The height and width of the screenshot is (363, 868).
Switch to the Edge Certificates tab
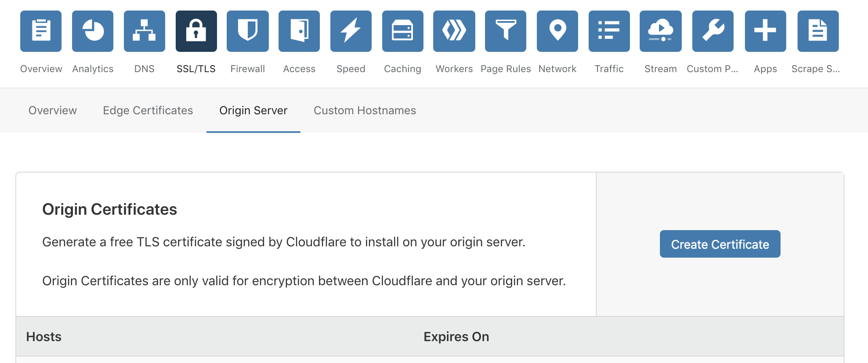point(148,110)
